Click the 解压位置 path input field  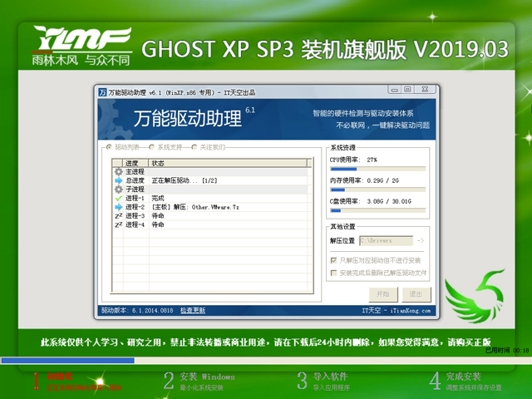click(386, 241)
